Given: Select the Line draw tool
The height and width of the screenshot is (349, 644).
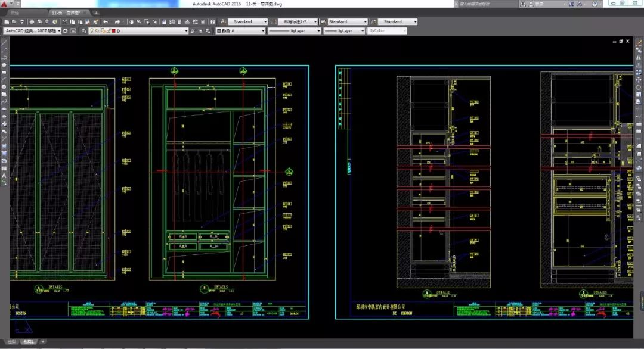Looking at the screenshot, I should [x=4, y=43].
